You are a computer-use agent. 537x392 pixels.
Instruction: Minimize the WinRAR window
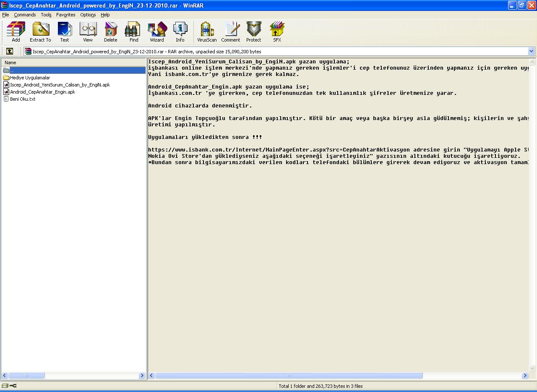tap(512, 5)
